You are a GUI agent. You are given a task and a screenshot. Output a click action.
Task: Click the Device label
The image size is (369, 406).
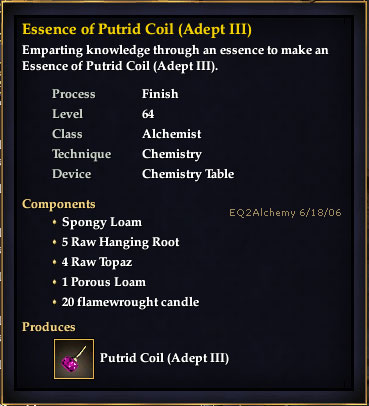point(72,174)
